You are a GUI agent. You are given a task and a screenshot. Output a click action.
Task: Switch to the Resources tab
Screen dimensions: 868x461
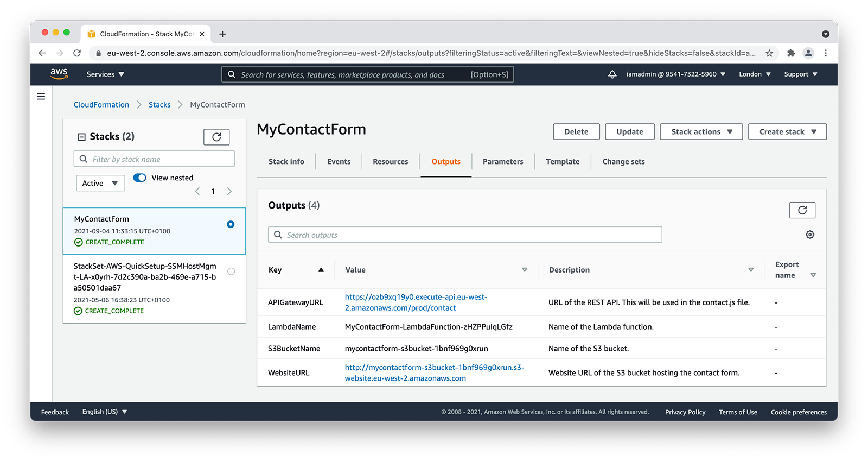point(391,161)
